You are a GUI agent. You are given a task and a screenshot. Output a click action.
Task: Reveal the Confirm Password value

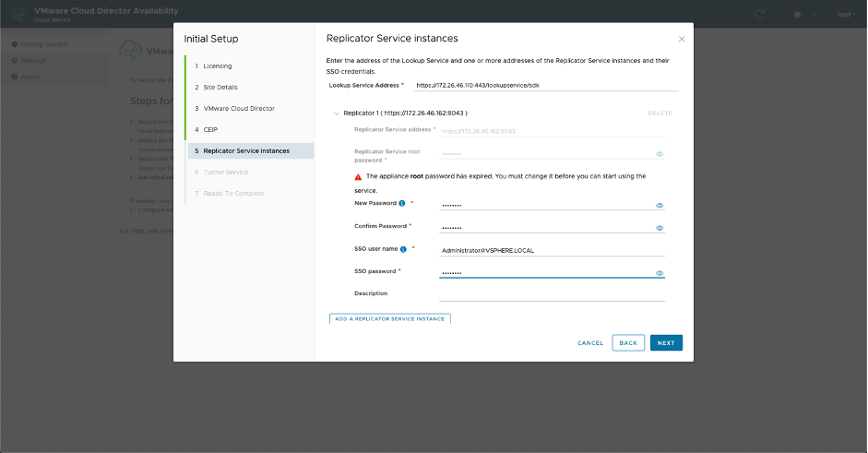click(x=660, y=228)
